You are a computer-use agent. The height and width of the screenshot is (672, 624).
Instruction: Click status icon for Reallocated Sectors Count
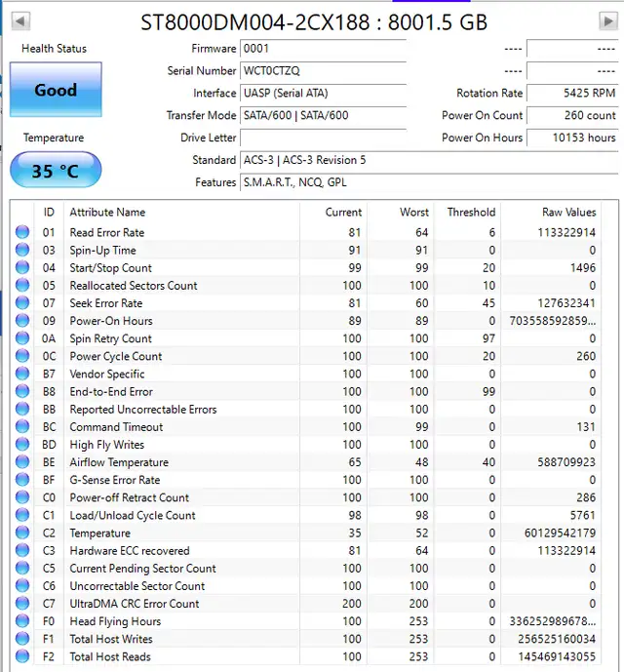22,285
